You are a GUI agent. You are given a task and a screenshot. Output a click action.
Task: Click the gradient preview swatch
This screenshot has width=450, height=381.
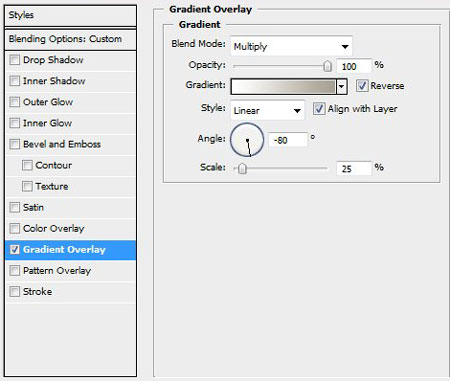[x=283, y=87]
